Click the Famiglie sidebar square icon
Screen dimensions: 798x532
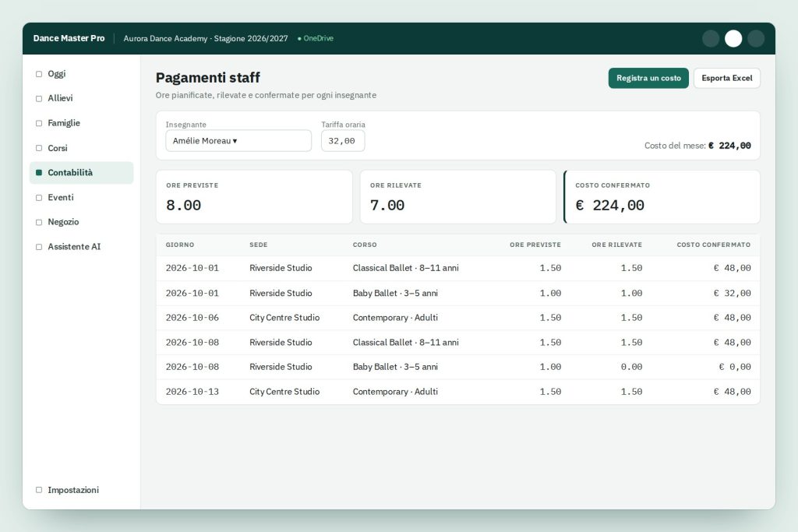[x=39, y=123]
